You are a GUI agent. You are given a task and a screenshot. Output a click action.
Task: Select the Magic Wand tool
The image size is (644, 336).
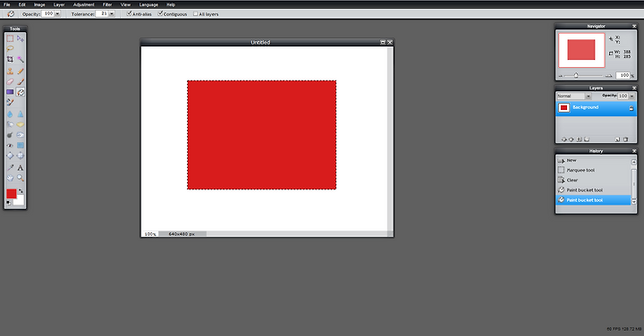20,60
